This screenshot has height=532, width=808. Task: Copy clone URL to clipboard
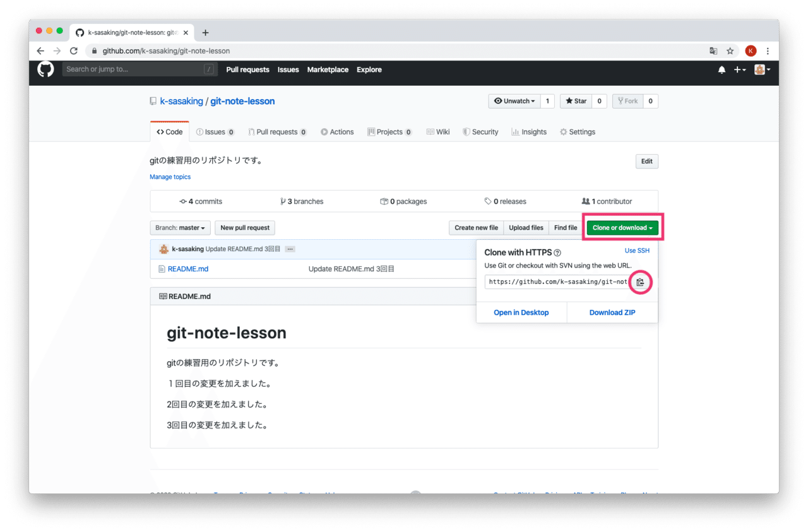coord(640,282)
